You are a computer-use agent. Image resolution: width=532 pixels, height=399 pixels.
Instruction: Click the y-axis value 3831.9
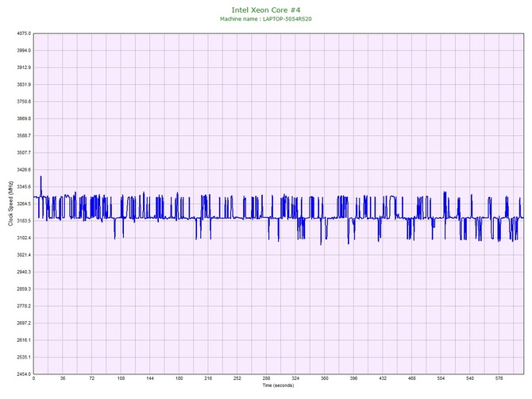coord(24,84)
